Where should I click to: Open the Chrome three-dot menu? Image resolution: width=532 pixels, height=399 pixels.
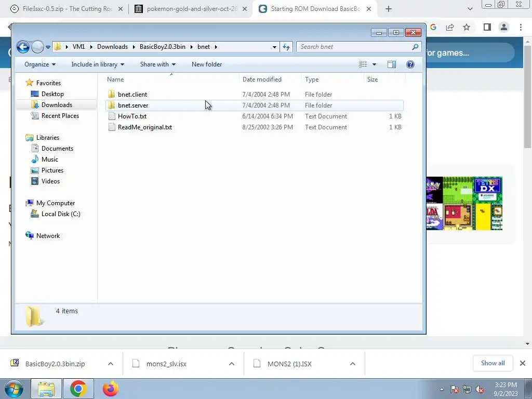tap(521, 27)
